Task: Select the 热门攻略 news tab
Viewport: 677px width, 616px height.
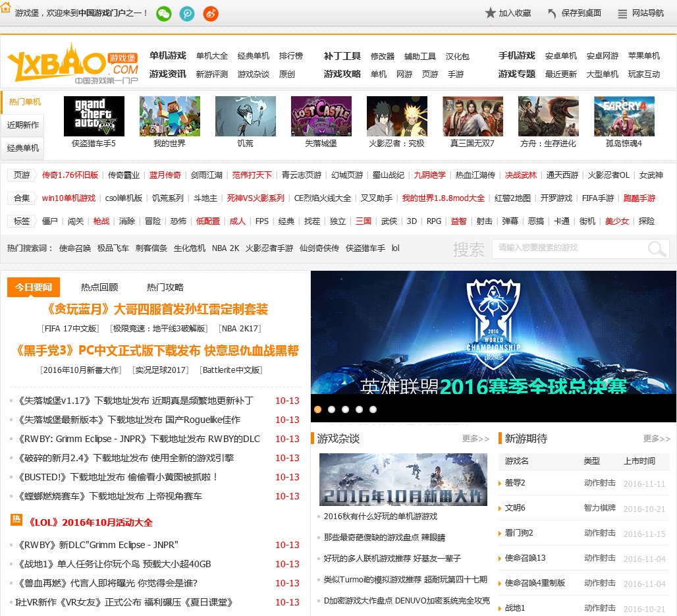Action: coord(165,287)
